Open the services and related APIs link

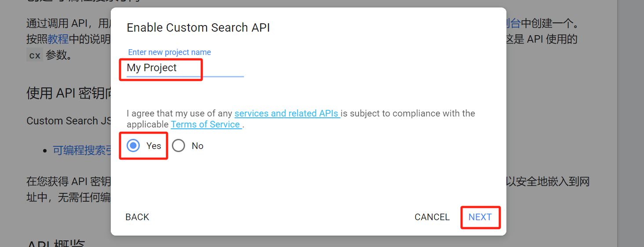[287, 113]
